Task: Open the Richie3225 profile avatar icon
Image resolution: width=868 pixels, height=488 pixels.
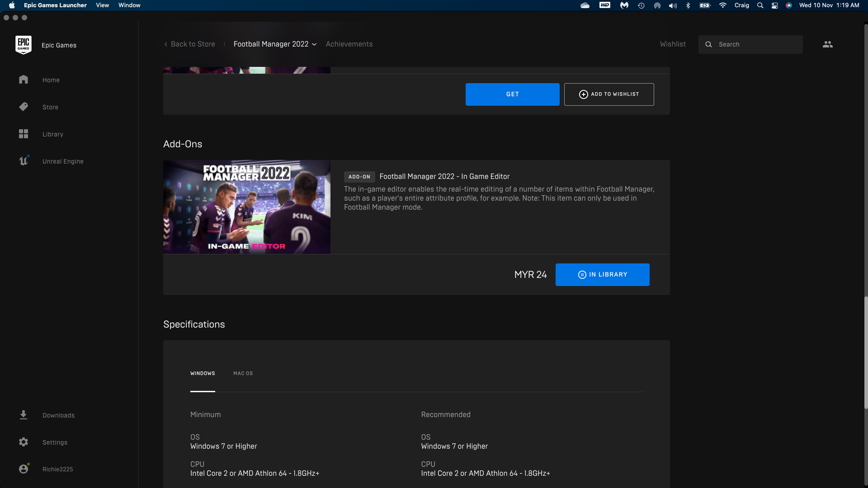Action: (x=24, y=469)
